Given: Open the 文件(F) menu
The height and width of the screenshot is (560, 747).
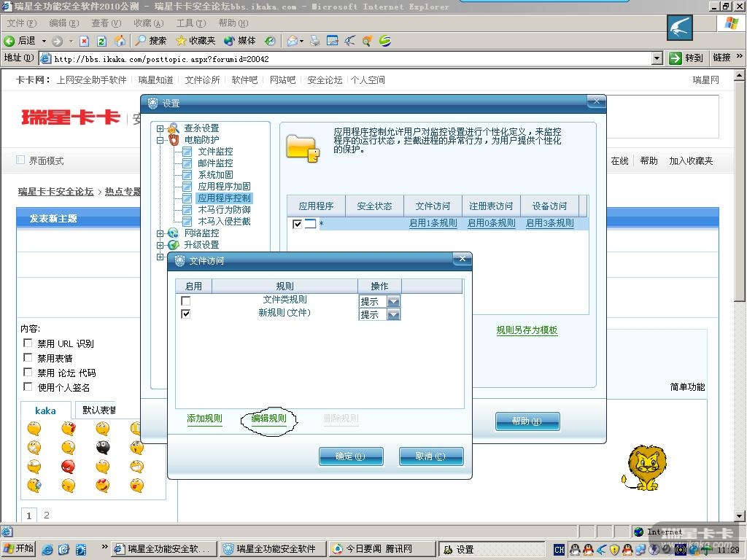Looking at the screenshot, I should [22, 23].
